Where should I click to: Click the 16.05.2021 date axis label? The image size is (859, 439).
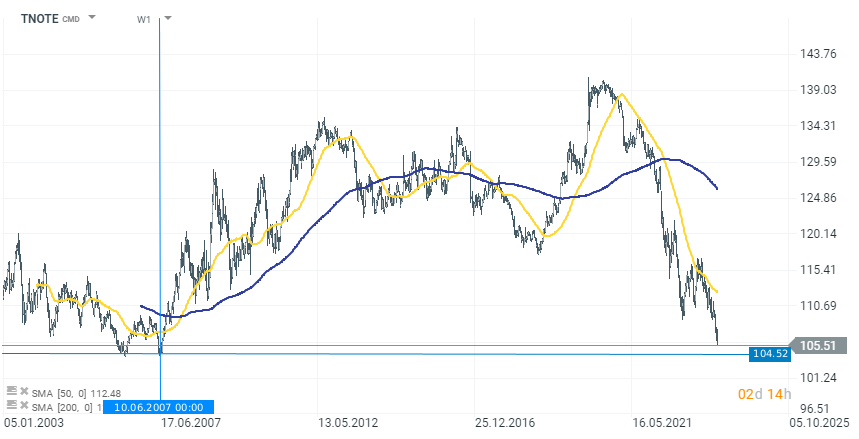662,423
